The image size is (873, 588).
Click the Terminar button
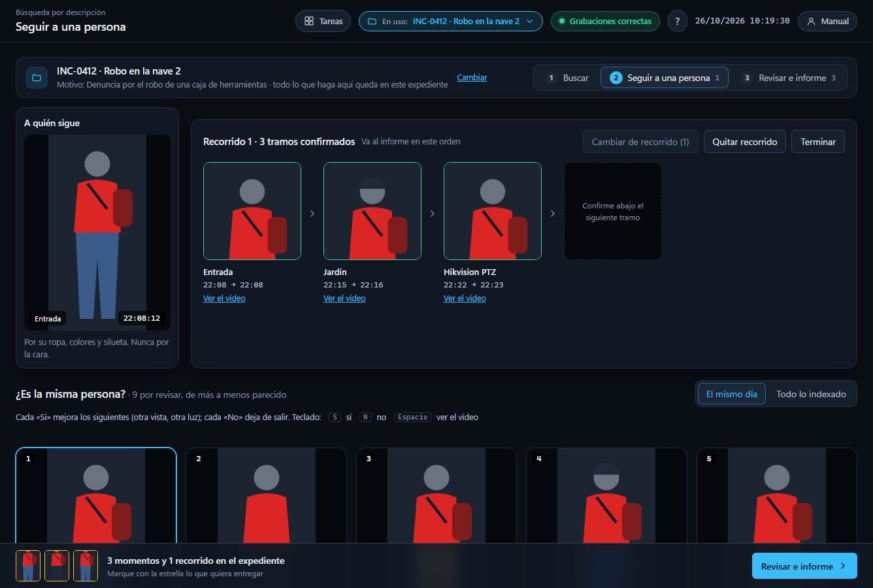[x=818, y=142]
